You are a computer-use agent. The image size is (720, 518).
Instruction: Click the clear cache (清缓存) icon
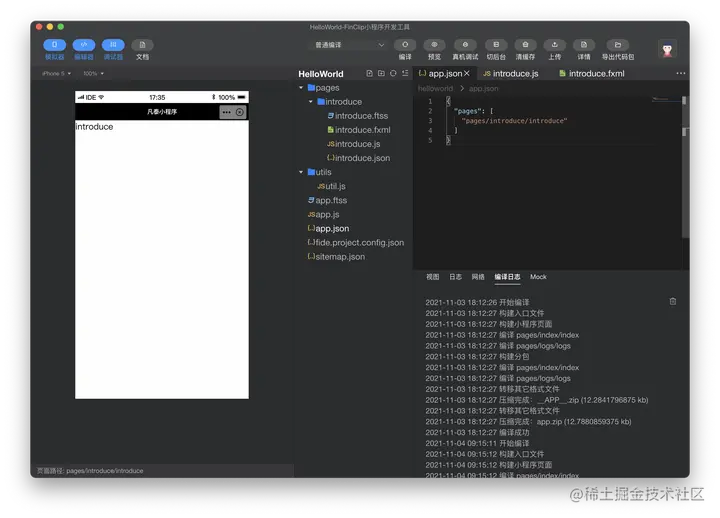(x=525, y=45)
